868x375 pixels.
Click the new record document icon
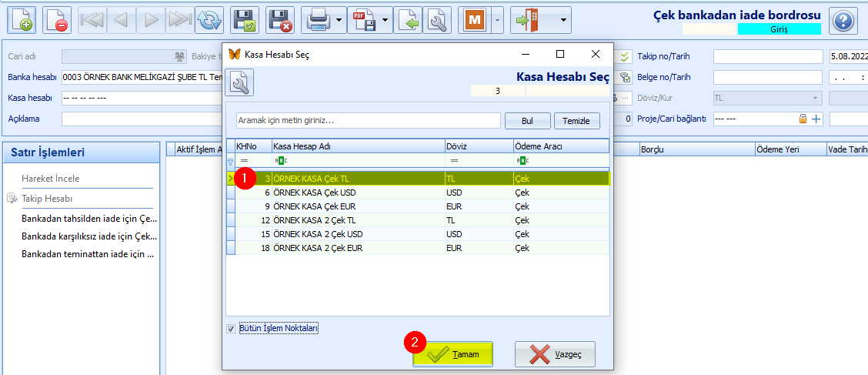pos(22,19)
